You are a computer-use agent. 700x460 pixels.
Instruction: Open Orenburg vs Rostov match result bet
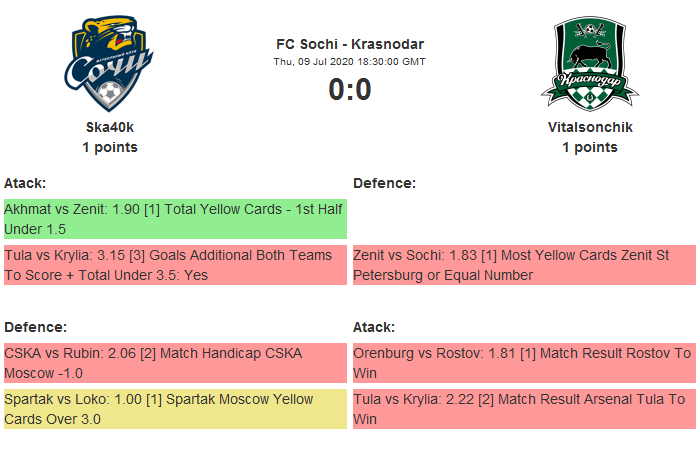[x=524, y=363]
